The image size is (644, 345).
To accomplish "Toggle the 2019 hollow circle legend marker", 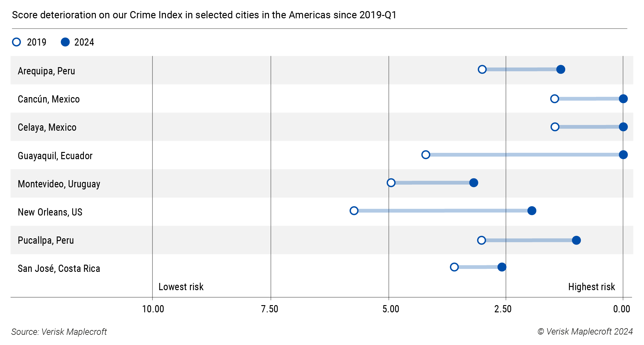I will pos(16,42).
